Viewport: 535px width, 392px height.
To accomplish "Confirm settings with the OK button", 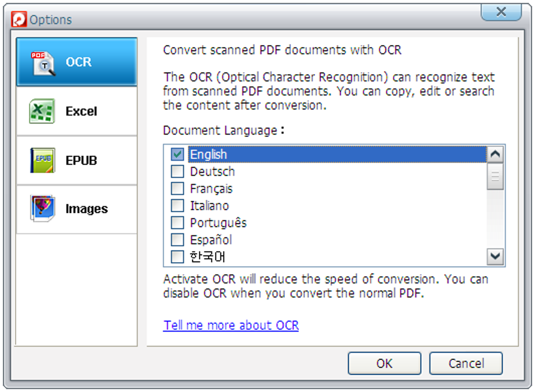I will click(x=384, y=363).
